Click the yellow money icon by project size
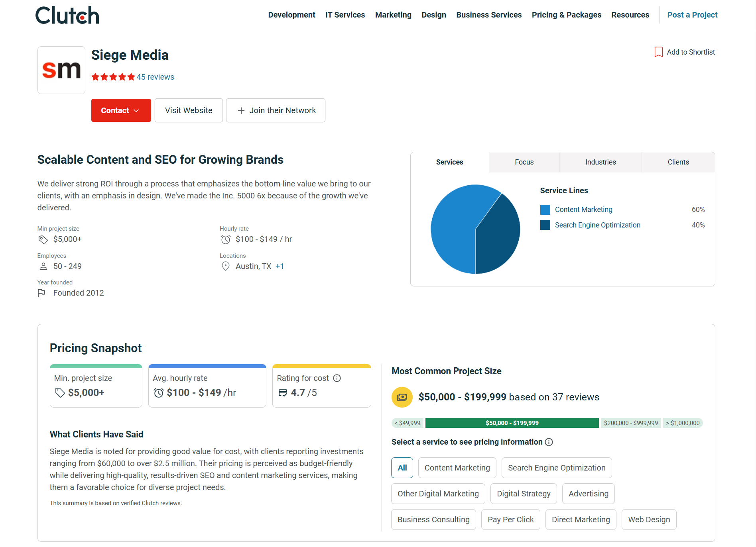 402,397
